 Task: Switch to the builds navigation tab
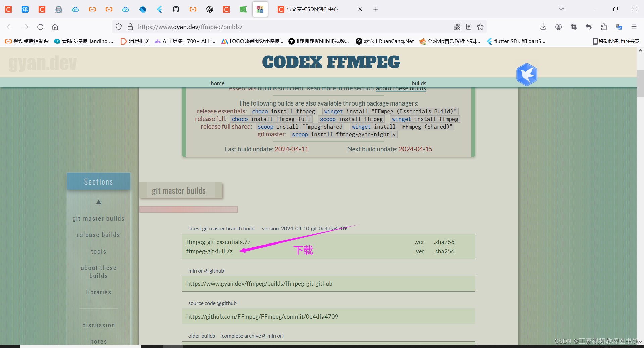click(x=419, y=83)
